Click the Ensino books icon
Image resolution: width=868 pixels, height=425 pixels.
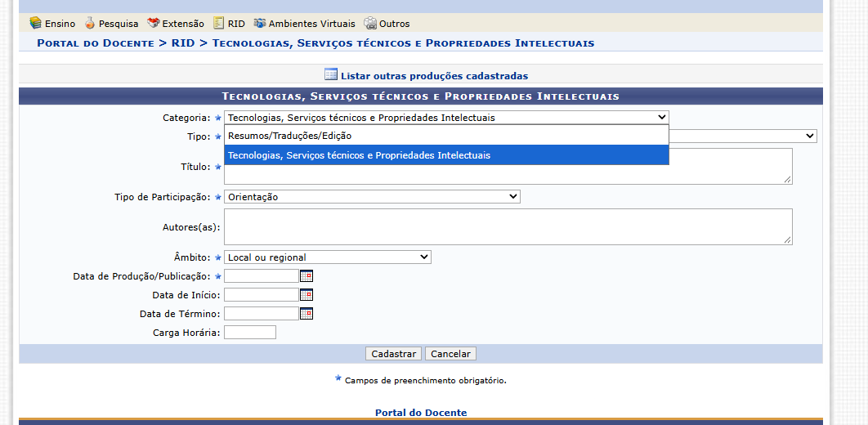35,23
